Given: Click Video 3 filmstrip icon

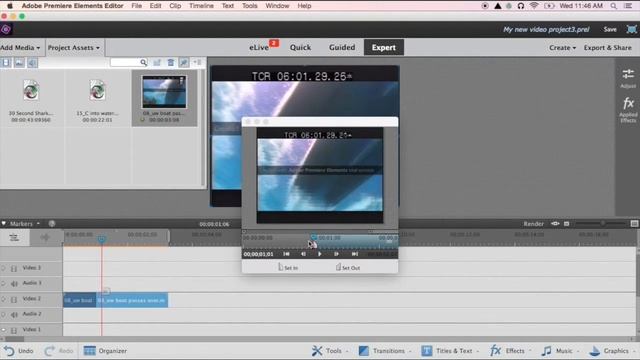Looking at the screenshot, I should pyautogui.click(x=14, y=269).
